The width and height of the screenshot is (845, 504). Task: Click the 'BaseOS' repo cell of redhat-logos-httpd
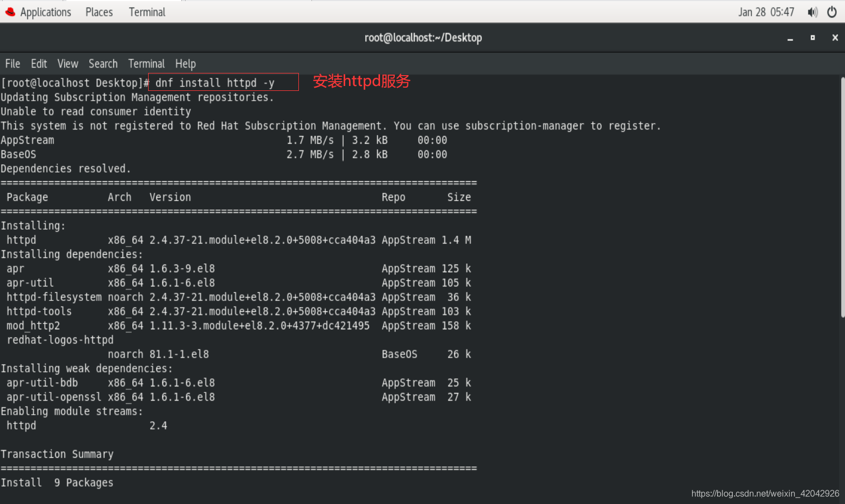400,354
